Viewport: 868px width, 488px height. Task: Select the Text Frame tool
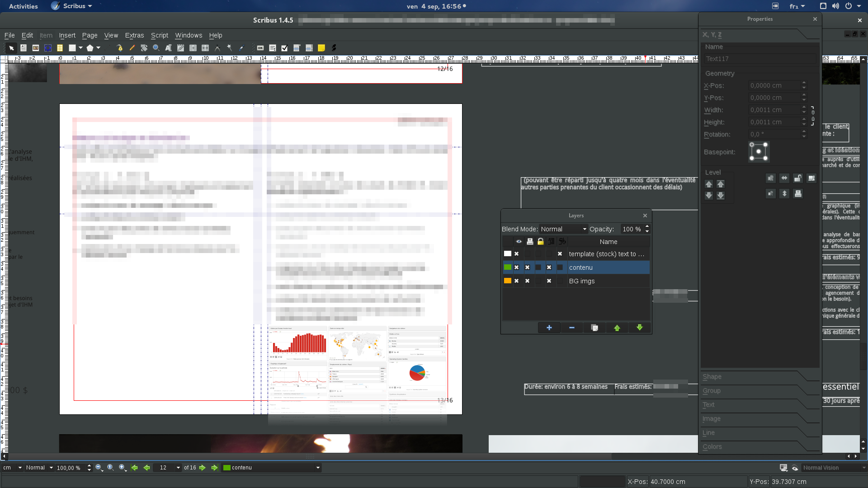click(x=24, y=48)
